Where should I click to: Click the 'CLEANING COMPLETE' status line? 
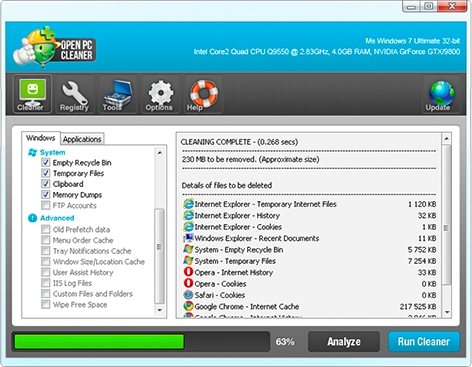239,142
